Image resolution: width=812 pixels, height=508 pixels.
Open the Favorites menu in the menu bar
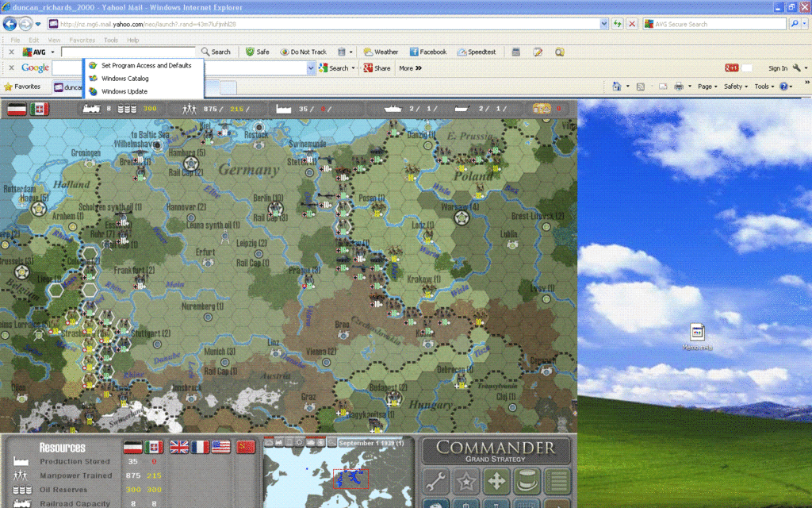tap(82, 40)
